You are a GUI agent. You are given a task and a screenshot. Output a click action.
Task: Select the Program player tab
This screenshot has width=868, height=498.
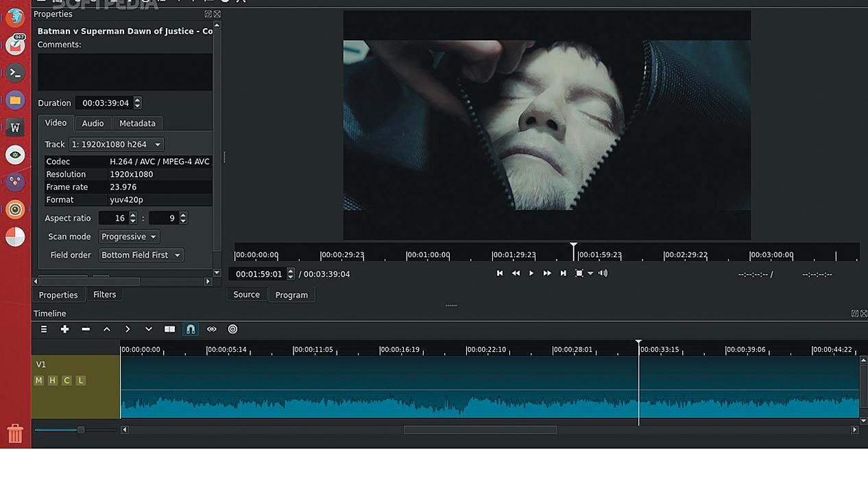click(291, 295)
